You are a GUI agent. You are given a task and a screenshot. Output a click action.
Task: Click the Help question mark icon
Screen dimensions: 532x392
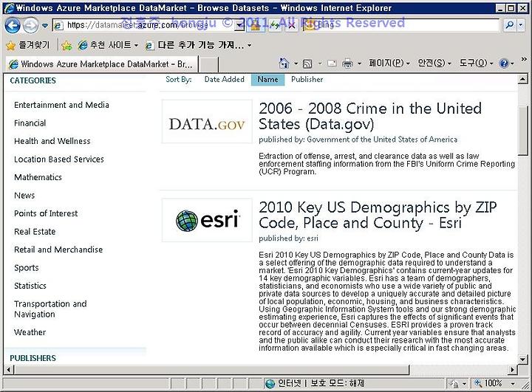pyautogui.click(x=504, y=63)
